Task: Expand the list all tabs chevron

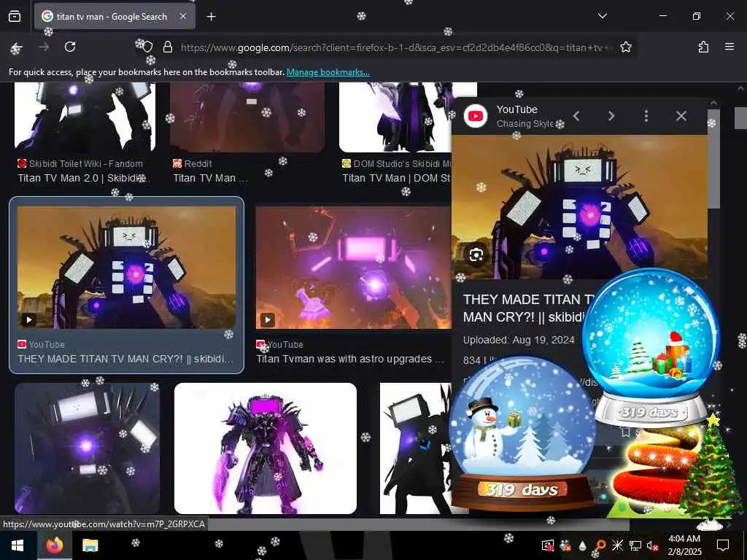Action: 602,16
